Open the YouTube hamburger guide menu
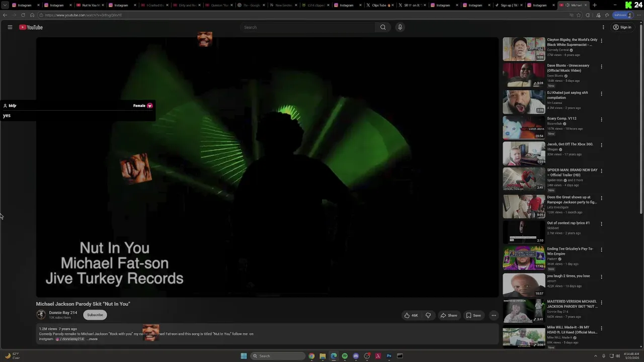Screen dimensions: 644x362 [10, 27]
